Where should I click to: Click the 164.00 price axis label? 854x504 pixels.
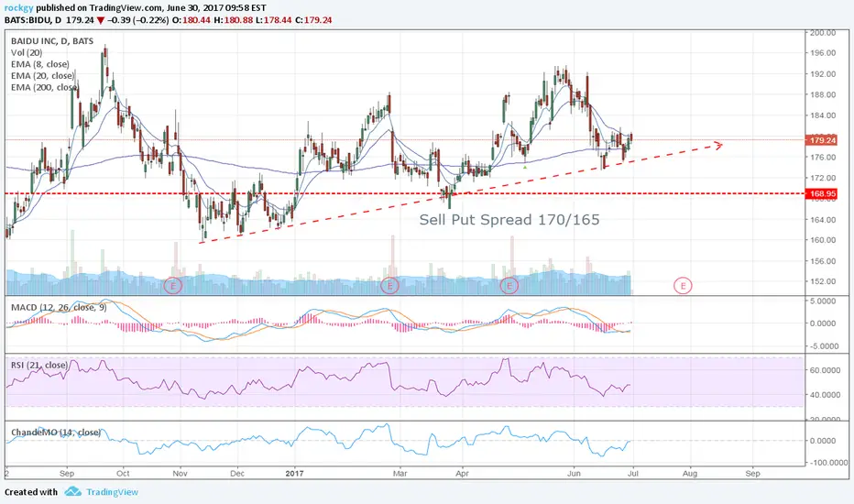click(823, 220)
